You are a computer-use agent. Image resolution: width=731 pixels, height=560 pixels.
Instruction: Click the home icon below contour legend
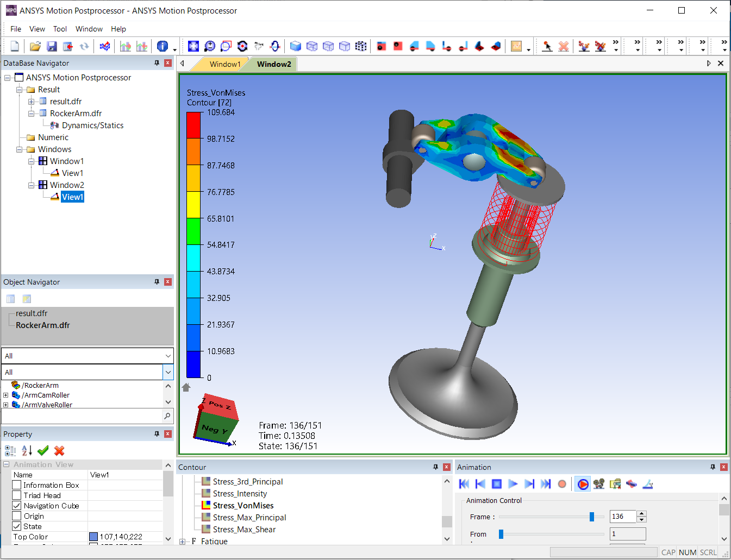pyautogui.click(x=186, y=387)
